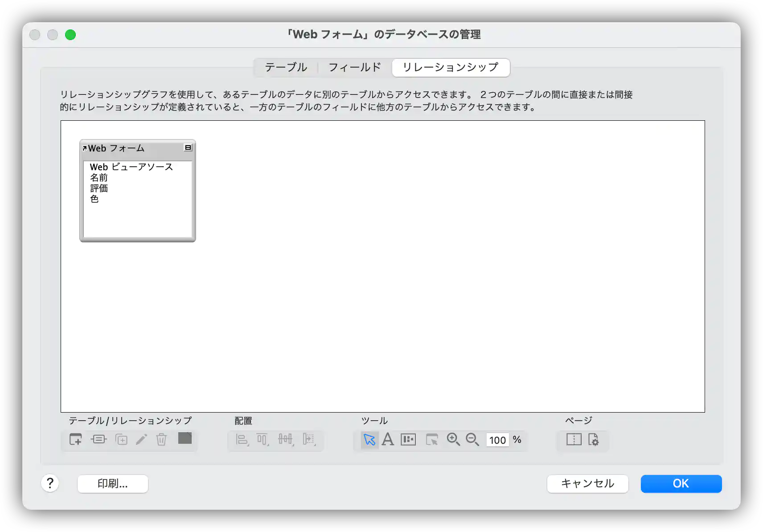Click the show tables with same source icon

pos(408,440)
